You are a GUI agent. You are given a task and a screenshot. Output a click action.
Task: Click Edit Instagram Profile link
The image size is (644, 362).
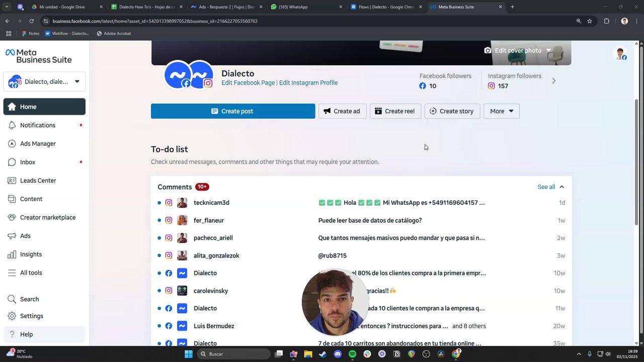pyautogui.click(x=308, y=82)
